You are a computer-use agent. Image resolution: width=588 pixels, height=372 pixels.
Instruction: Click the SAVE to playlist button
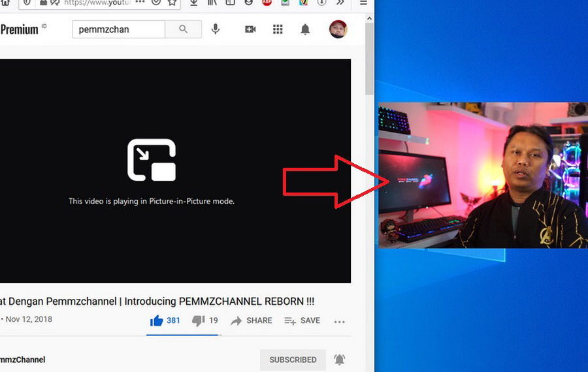(x=302, y=320)
